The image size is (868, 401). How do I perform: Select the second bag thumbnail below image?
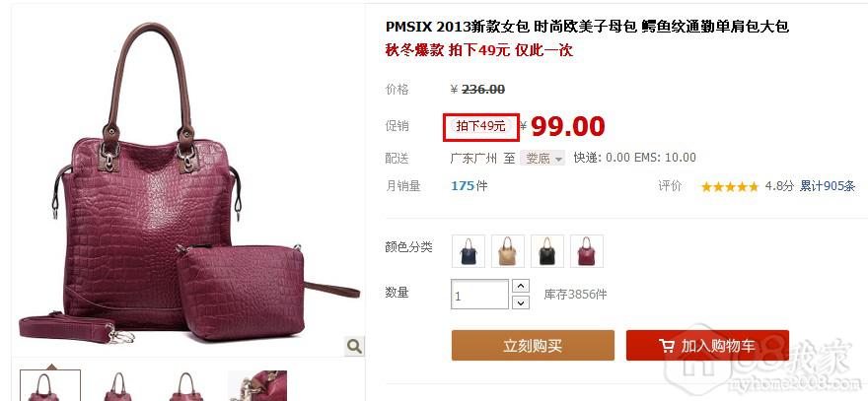tap(118, 385)
